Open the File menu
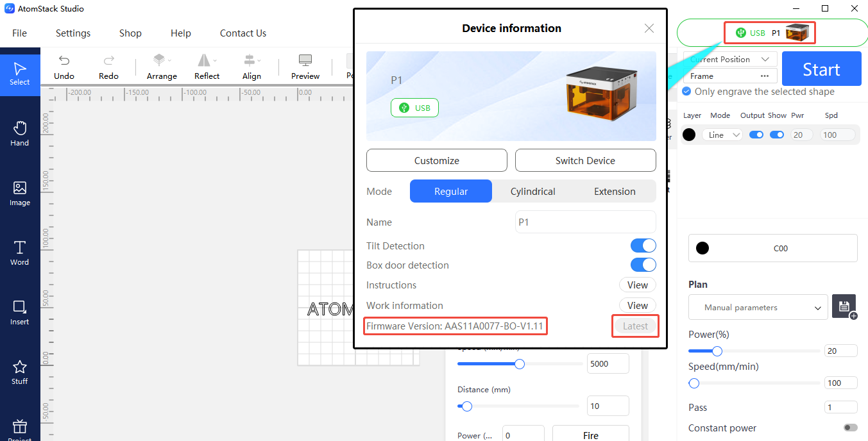This screenshot has width=868, height=441. pyautogui.click(x=20, y=33)
